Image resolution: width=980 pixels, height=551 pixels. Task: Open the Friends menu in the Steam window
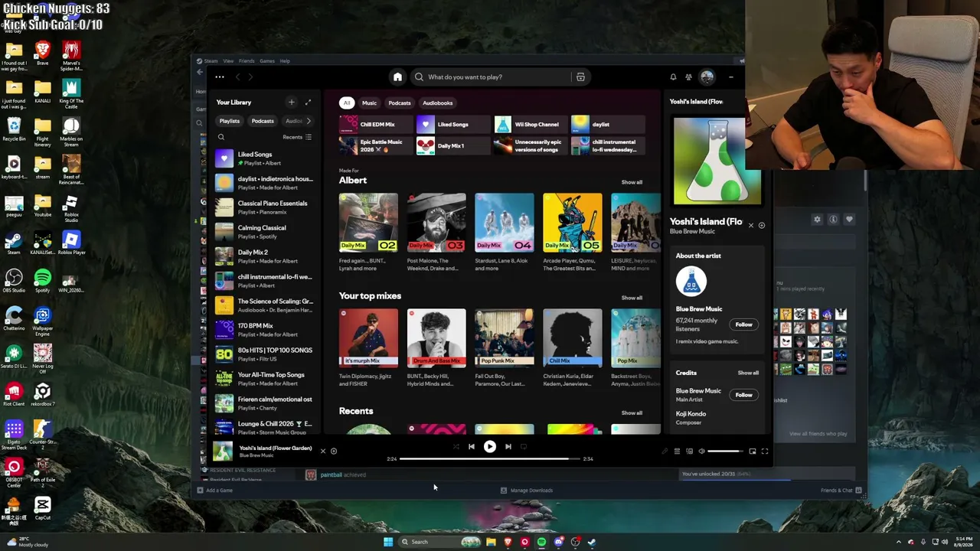247,61
